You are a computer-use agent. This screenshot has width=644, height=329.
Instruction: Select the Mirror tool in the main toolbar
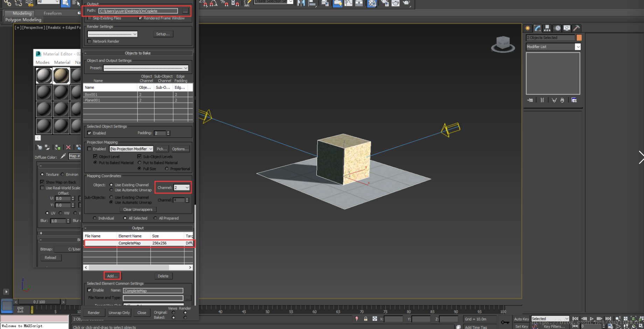tap(301, 3)
